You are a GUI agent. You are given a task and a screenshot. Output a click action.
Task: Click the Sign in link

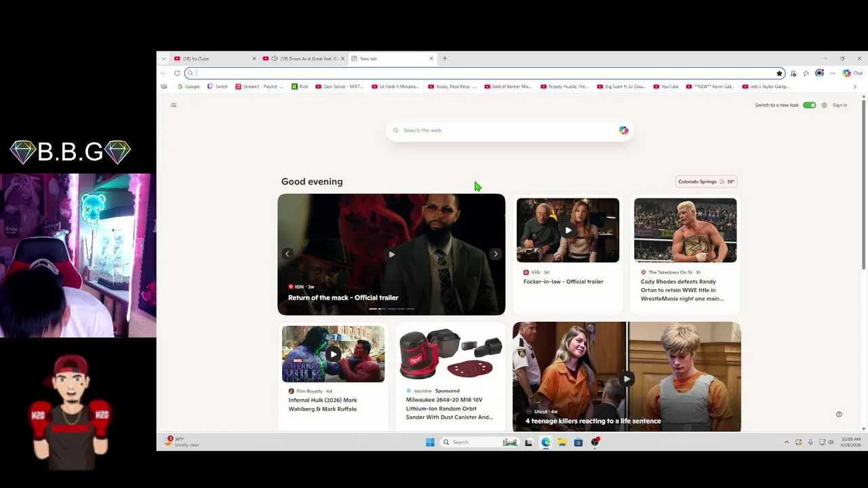coord(840,105)
